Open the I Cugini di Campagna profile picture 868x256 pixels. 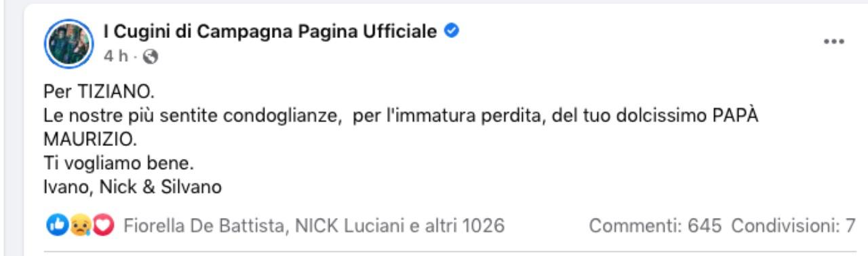point(68,41)
